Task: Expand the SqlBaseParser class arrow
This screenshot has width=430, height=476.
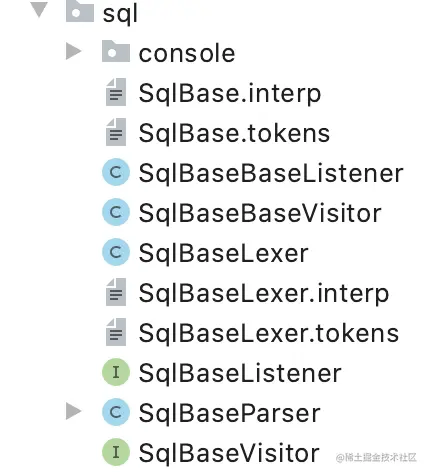Action: point(74,411)
